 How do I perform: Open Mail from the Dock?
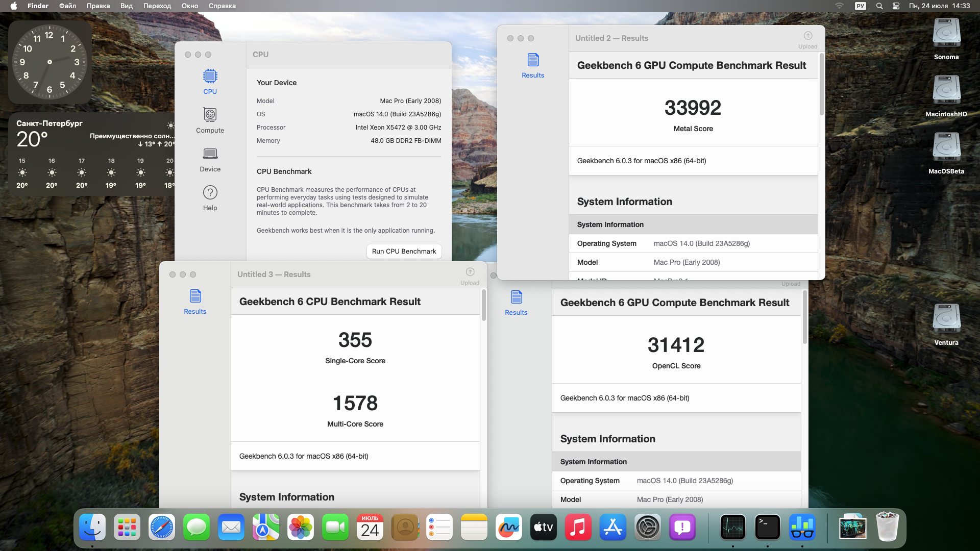[x=231, y=527]
